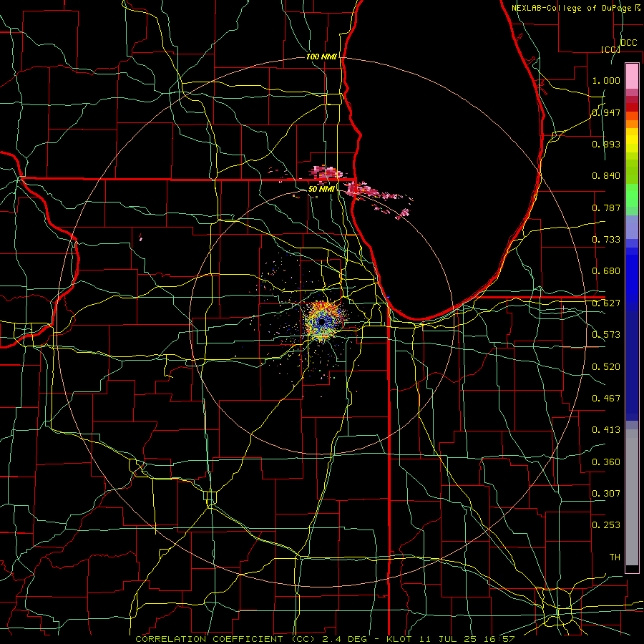Image resolution: width=644 pixels, height=644 pixels.
Task: Select the 0.307 color scale value
Action: click(606, 494)
